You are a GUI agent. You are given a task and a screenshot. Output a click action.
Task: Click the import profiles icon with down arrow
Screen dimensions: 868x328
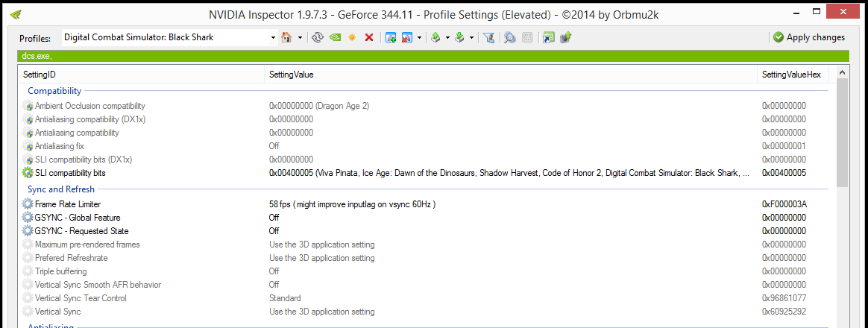(459, 37)
